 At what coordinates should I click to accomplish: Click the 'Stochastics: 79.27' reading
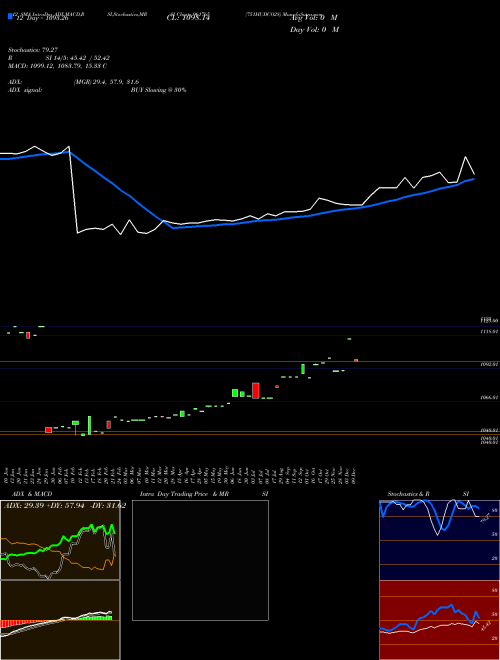tap(32, 50)
